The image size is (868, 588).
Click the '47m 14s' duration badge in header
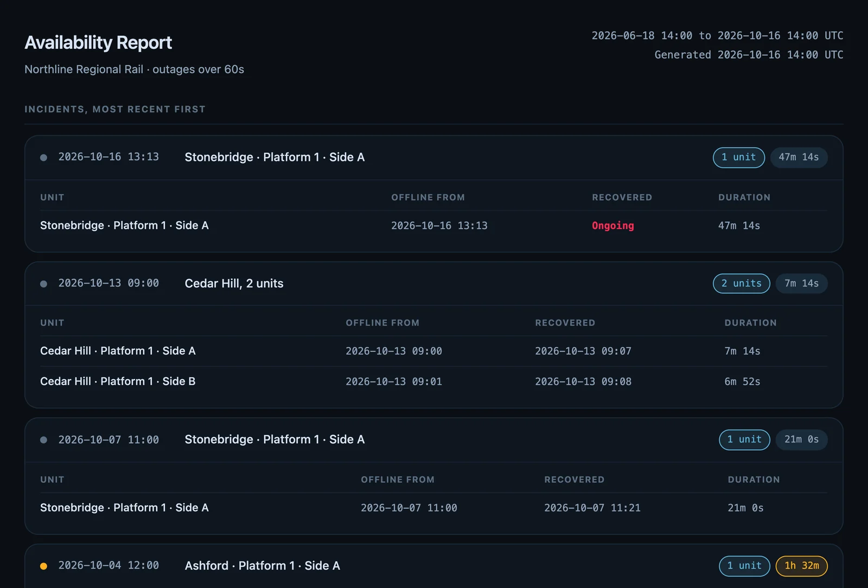point(799,157)
